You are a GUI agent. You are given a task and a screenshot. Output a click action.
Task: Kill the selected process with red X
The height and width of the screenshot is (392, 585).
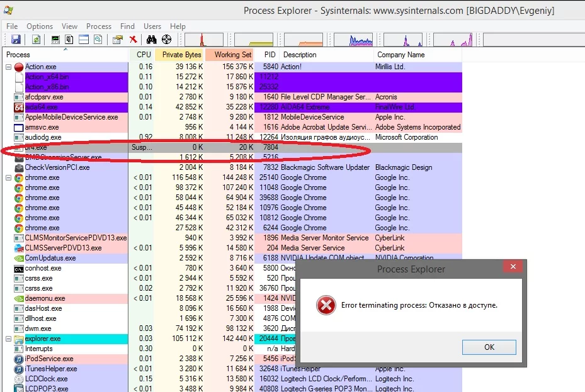point(133,39)
